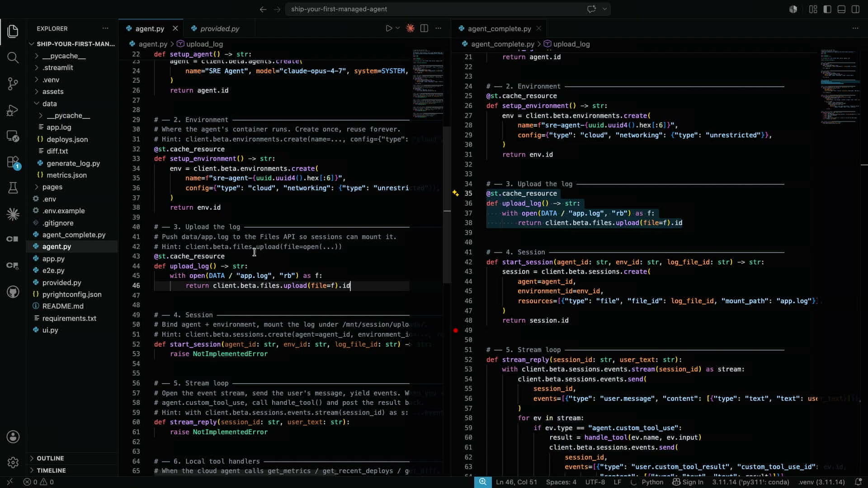Click the left editor vertical scrollbar
This screenshot has width=868, height=488.
(447, 204)
